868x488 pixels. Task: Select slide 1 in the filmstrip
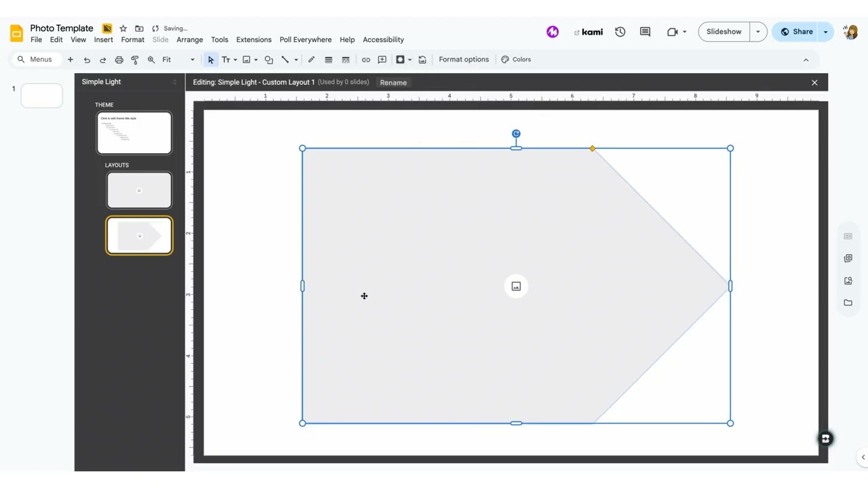(x=41, y=96)
